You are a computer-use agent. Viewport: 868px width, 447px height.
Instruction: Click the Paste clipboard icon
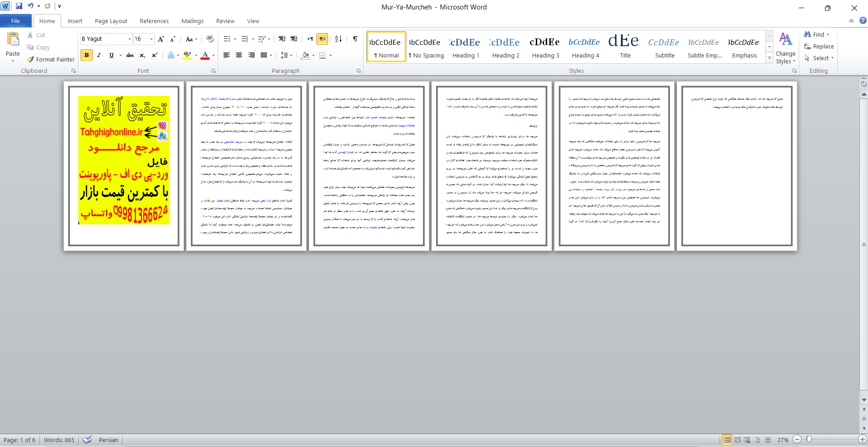click(13, 39)
